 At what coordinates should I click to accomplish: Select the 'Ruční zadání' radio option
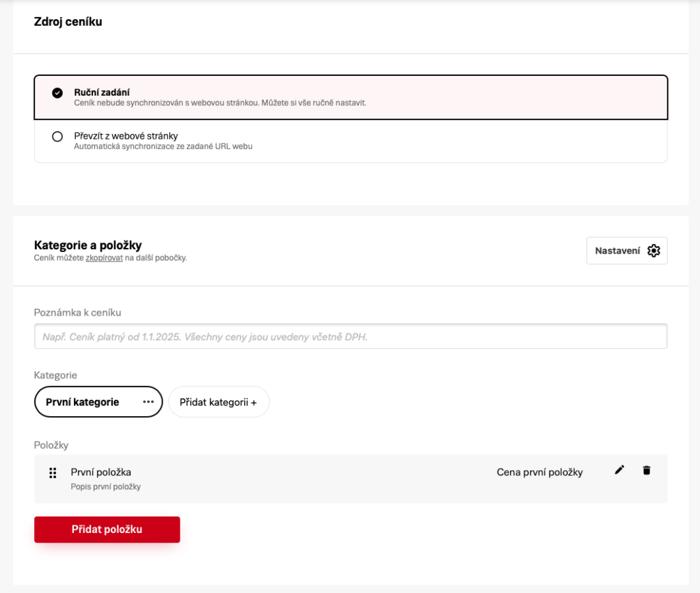57,93
